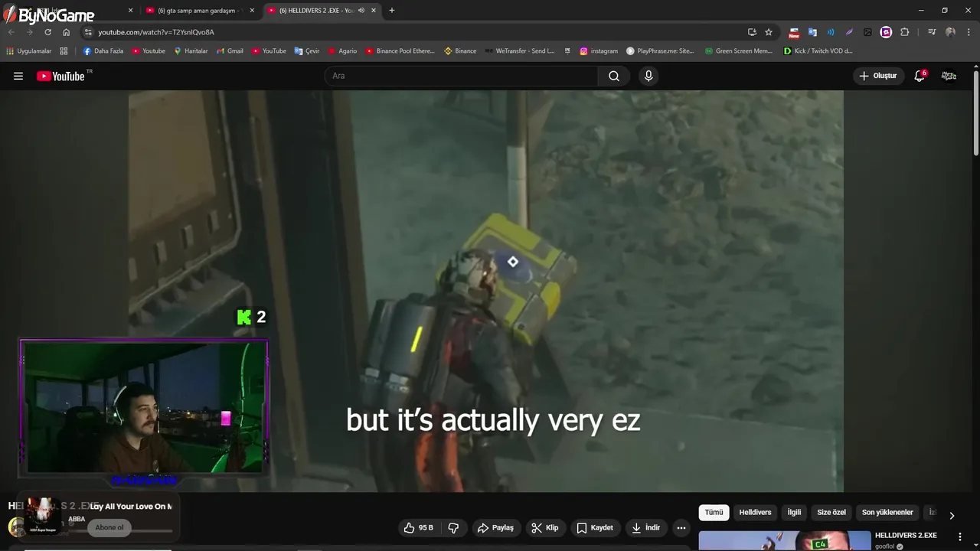Image resolution: width=980 pixels, height=551 pixels.
Task: Open the Binance Pool Ethere... bookmark
Action: [x=400, y=51]
